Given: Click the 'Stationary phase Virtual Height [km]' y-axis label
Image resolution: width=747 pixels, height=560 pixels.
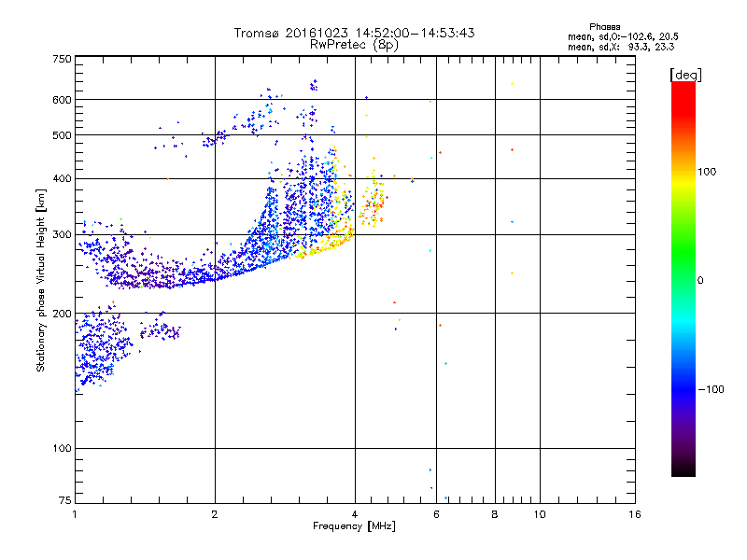Looking at the screenshot, I should (41, 280).
